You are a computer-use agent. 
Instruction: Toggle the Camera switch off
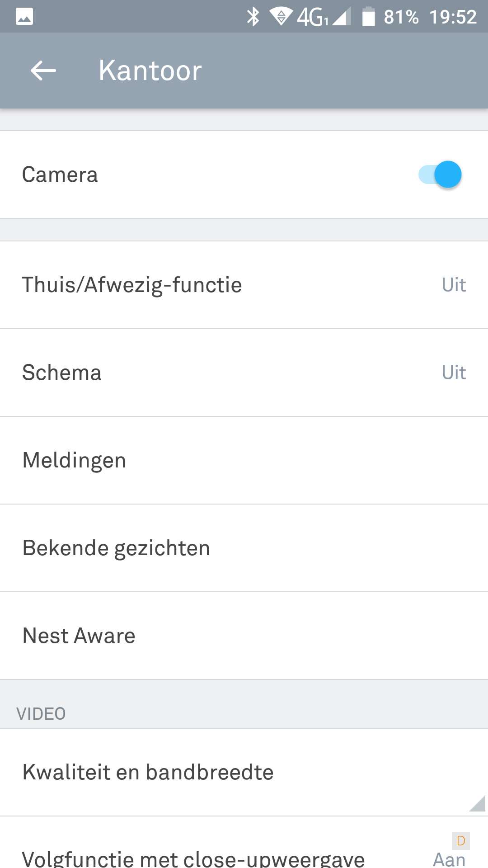(440, 175)
